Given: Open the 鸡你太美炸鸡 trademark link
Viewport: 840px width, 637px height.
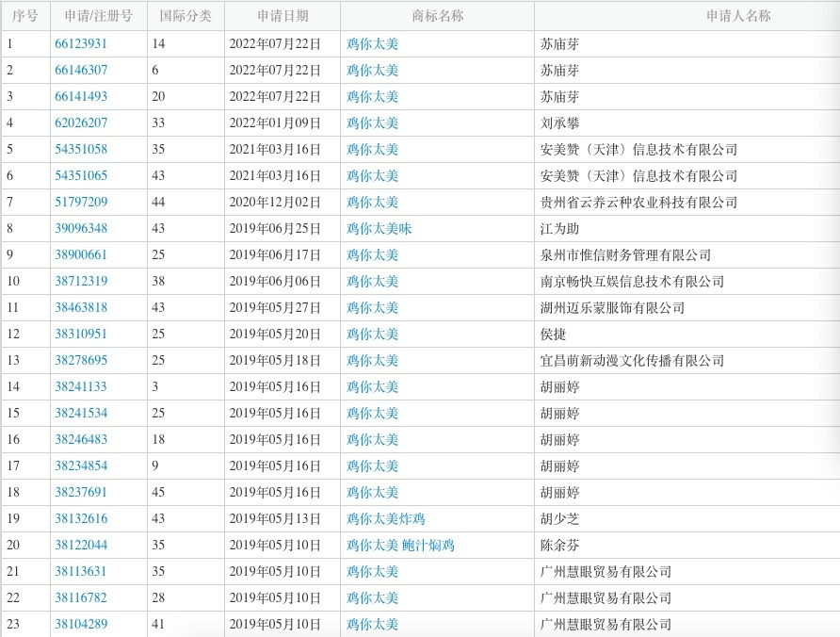Looking at the screenshot, I should click(385, 519).
